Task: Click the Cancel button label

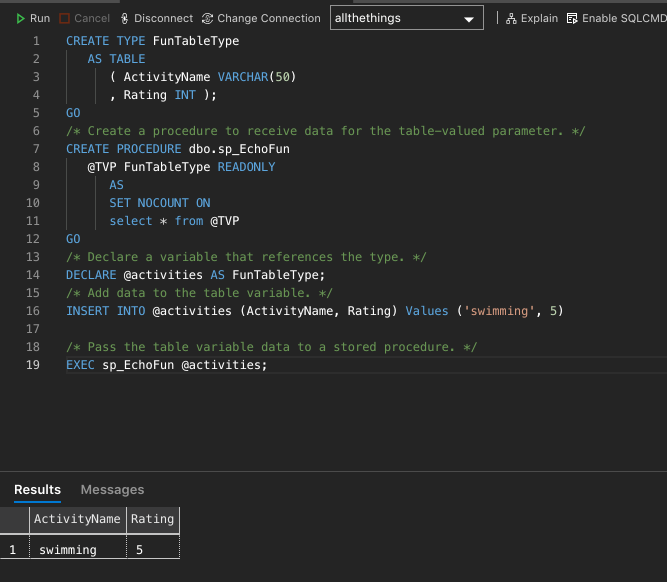Action: tap(92, 18)
